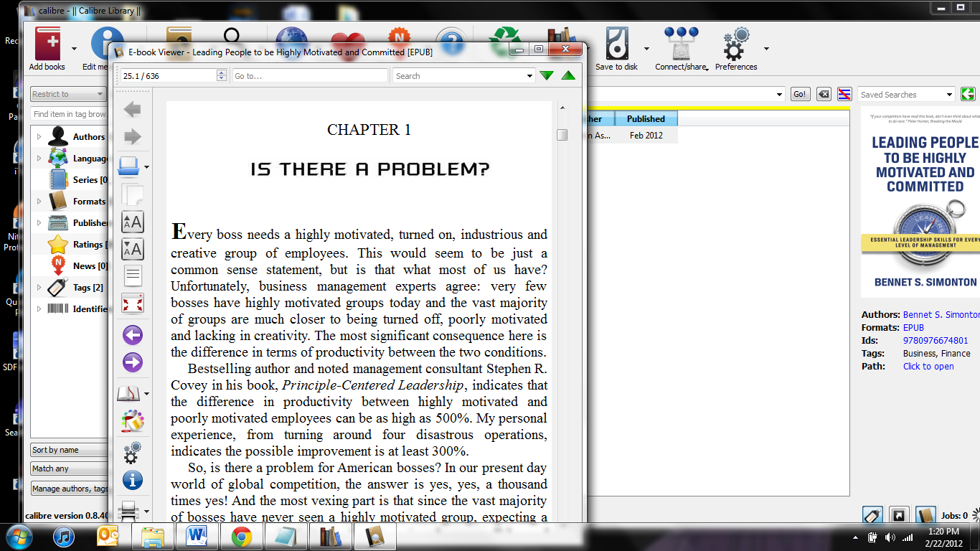Expand the Authors node in tag browser

click(x=39, y=137)
